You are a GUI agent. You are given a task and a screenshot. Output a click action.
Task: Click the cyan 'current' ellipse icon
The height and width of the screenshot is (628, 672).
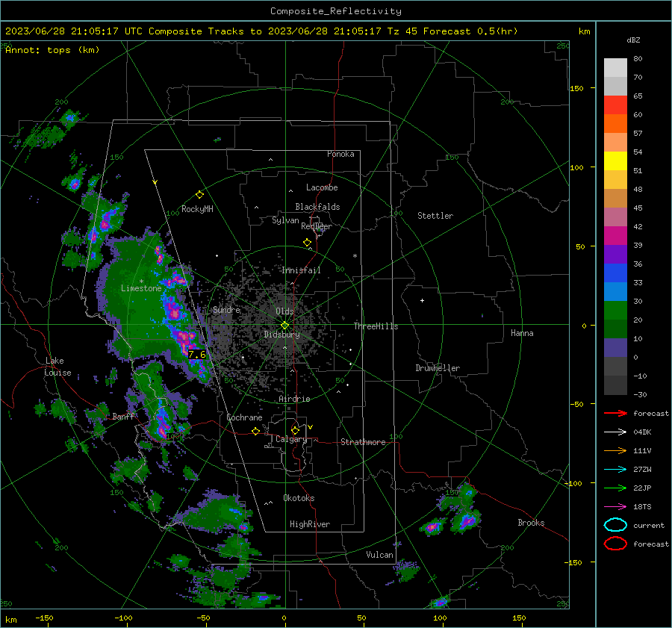click(x=615, y=525)
